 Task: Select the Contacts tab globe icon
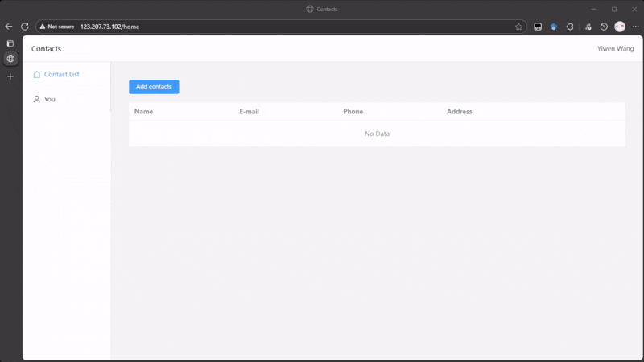point(10,59)
